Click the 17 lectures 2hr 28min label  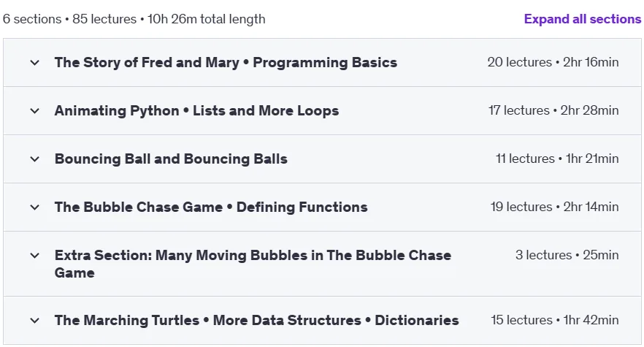tap(553, 110)
